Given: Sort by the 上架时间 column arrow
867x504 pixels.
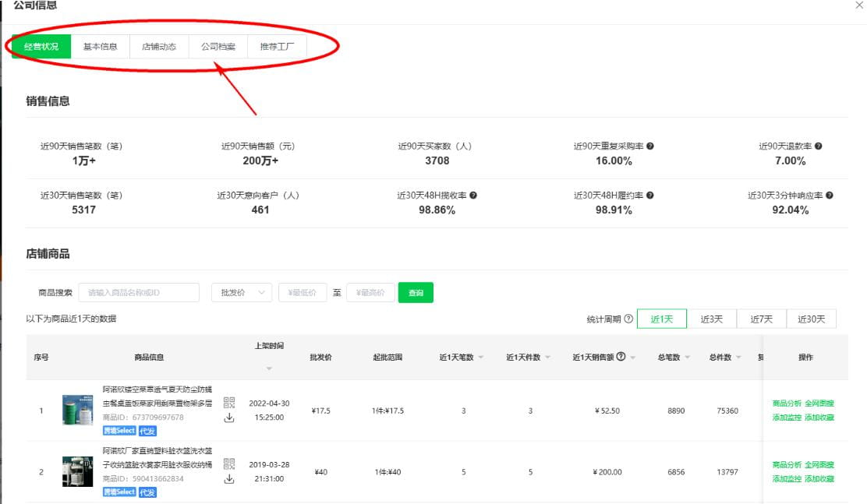Looking at the screenshot, I should [269, 368].
